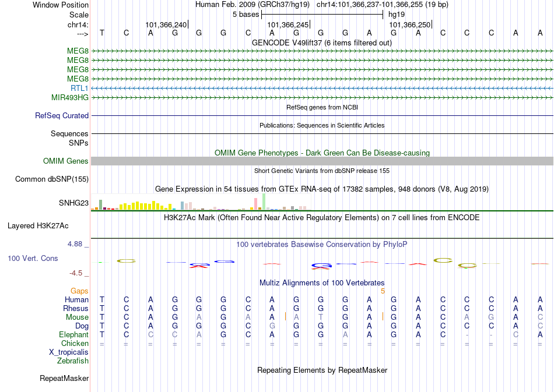Click the orange 'Gaps' label
This screenshot has width=554, height=392.
coord(79,291)
